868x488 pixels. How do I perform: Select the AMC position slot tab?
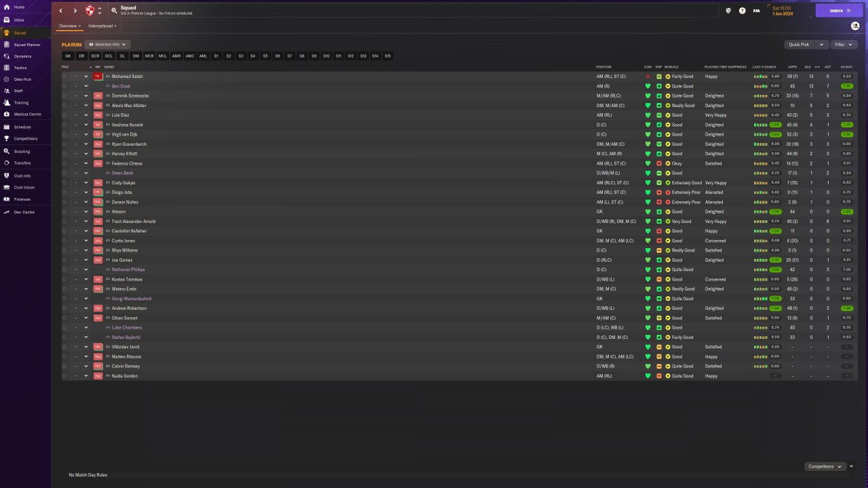190,56
